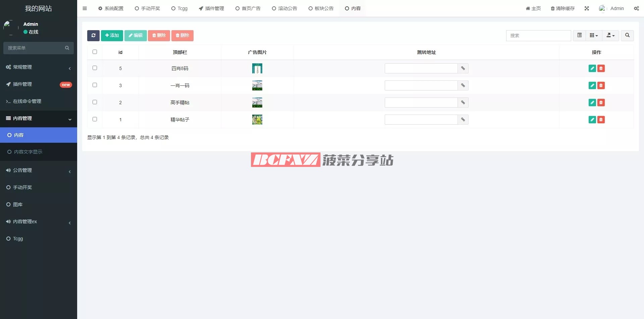The height and width of the screenshot is (319, 644).
Task: Click 清除缓存 in the top bar
Action: pyautogui.click(x=562, y=8)
